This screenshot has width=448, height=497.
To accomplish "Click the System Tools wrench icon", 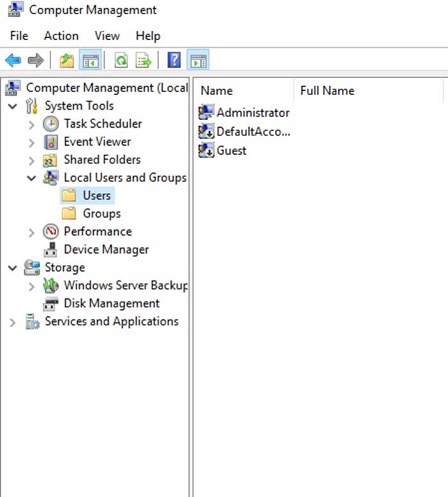I will (32, 106).
